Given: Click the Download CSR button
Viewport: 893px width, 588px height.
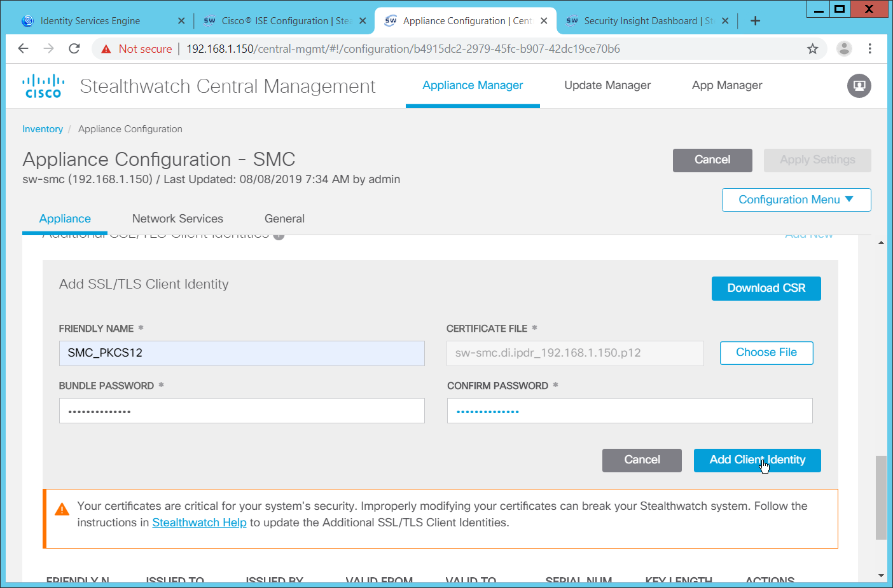Looking at the screenshot, I should 766,289.
